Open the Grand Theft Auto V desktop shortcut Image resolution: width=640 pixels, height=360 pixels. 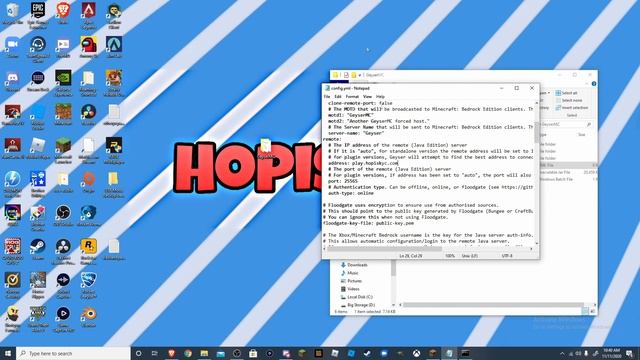pos(38,318)
